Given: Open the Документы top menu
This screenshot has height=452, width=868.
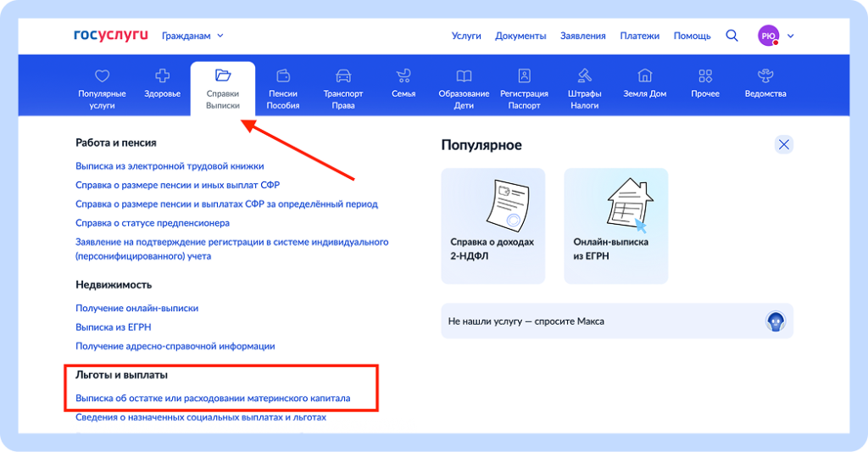Looking at the screenshot, I should (x=520, y=36).
